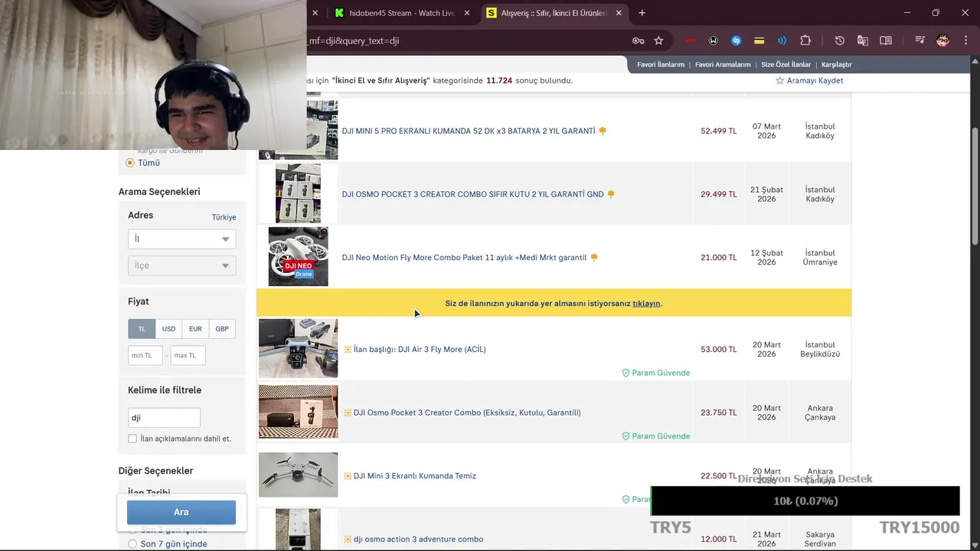Focus the min TL price field

coord(145,355)
